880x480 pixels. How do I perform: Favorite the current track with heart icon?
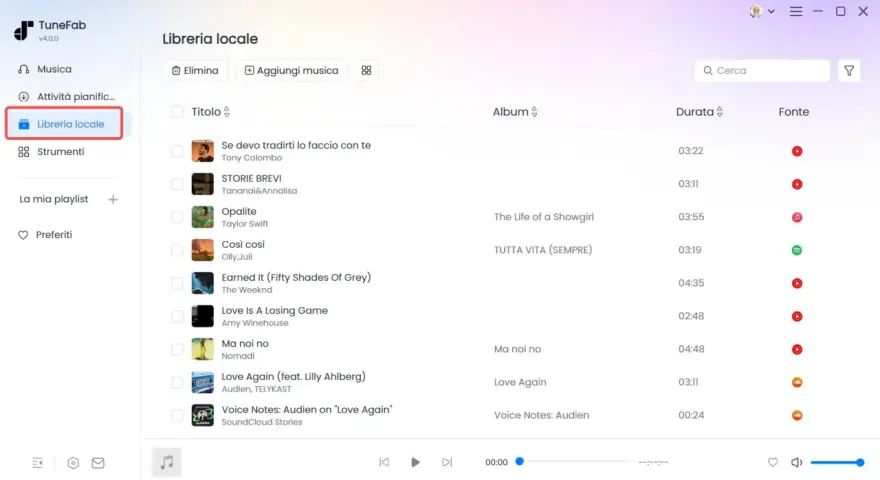tap(773, 462)
